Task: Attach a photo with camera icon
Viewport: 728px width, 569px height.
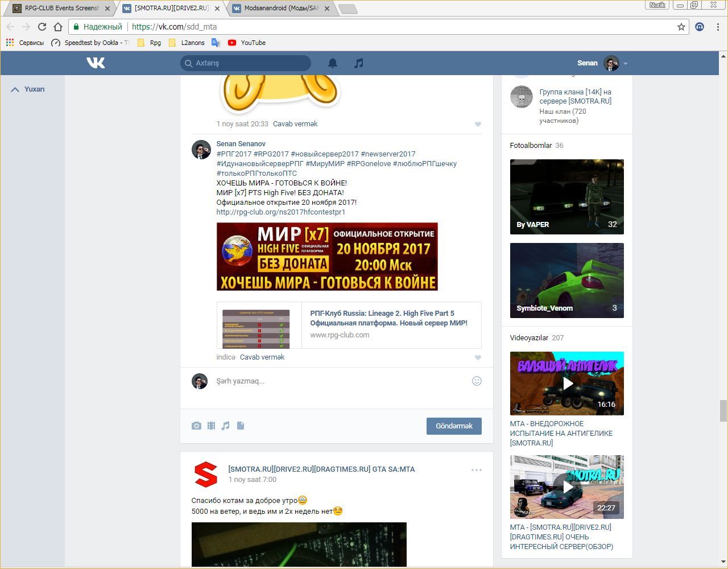Action: [x=196, y=426]
